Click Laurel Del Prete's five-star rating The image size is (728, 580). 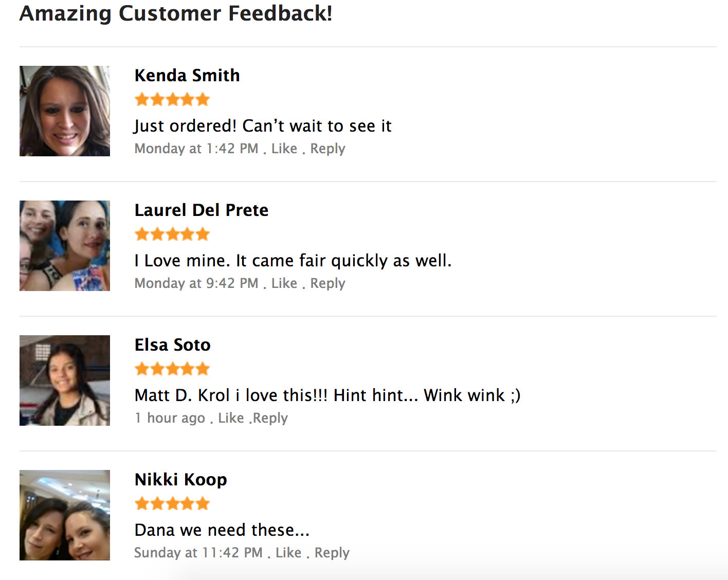(x=172, y=234)
